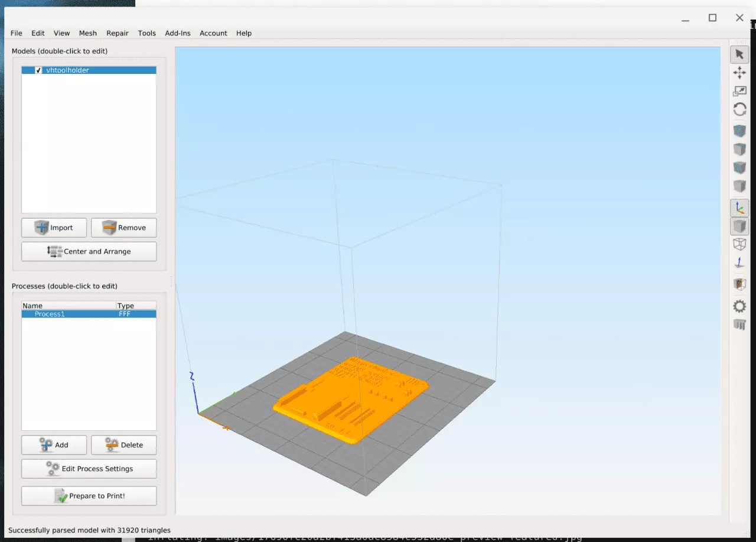This screenshot has height=542, width=756.
Task: Expand the Mesh menu
Action: [x=88, y=33]
